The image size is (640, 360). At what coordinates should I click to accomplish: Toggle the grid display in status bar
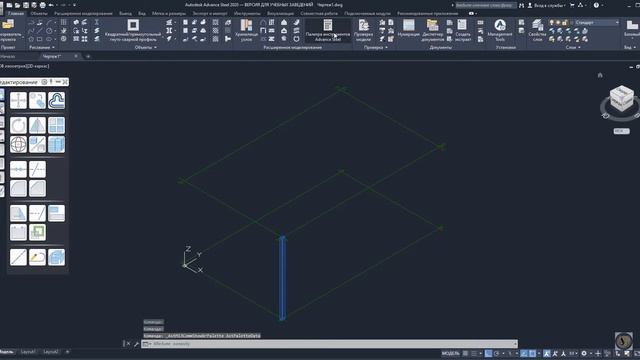(465, 353)
